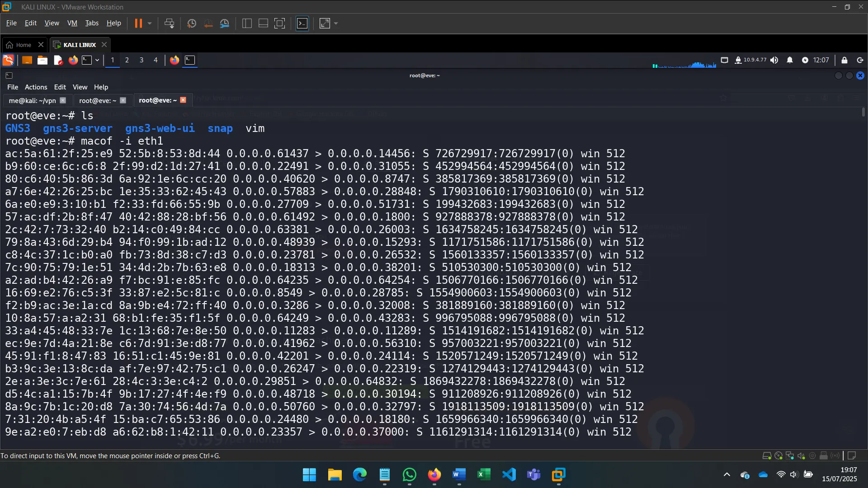
Task: Click the logout icon in the Kali tray
Action: click(x=860, y=60)
